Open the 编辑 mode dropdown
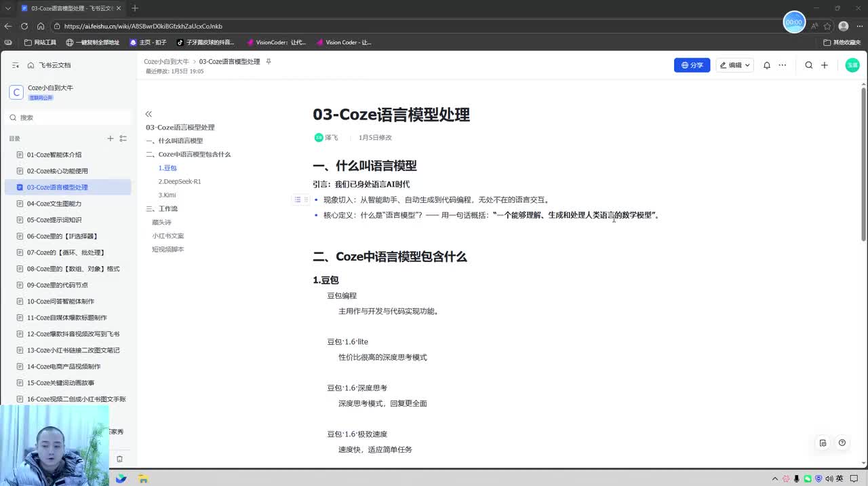 tap(734, 65)
